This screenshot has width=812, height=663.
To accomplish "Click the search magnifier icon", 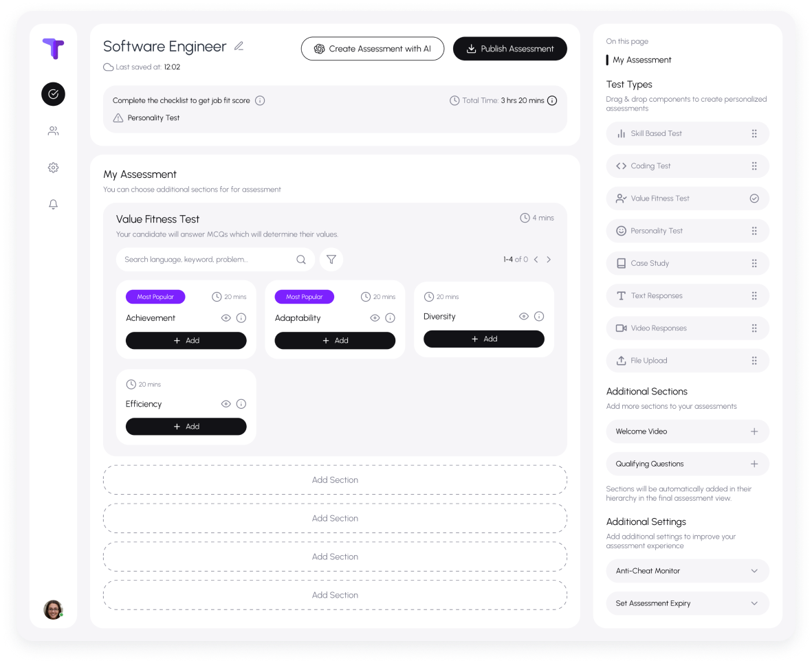I will coord(300,260).
